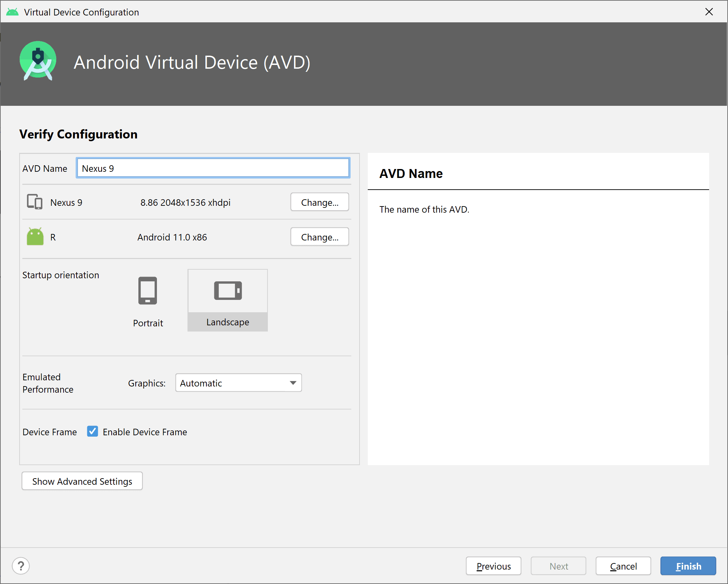Click the 'Android 11.0 x86' text

pos(172,237)
